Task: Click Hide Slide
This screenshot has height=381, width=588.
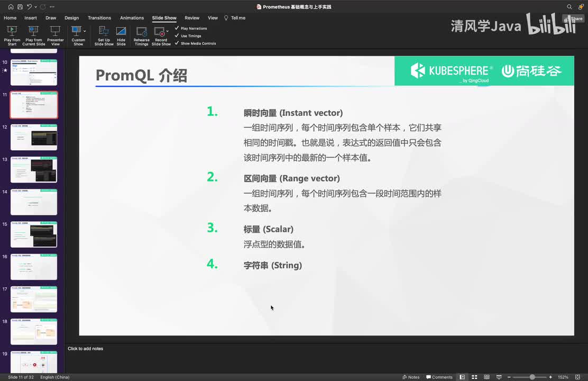Action: click(121, 36)
